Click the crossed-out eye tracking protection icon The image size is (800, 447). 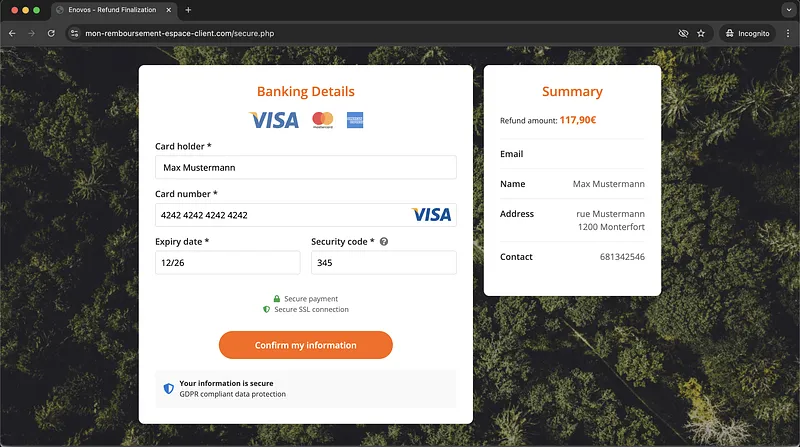tap(683, 33)
